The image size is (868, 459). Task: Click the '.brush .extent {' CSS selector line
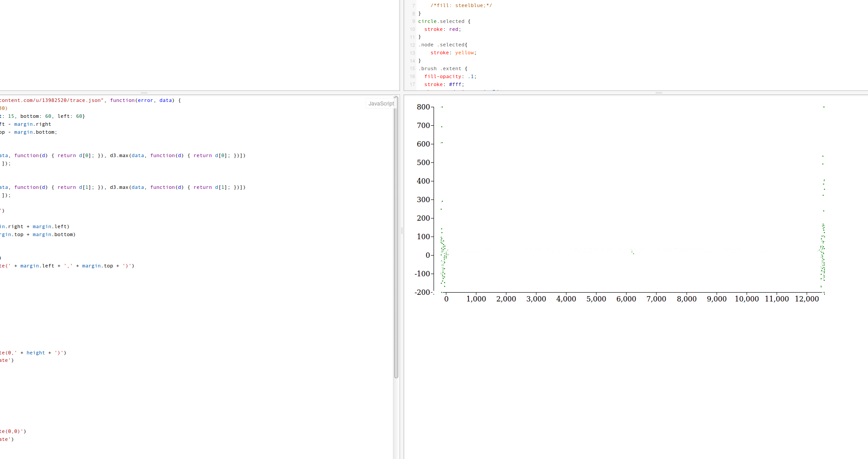tap(443, 68)
